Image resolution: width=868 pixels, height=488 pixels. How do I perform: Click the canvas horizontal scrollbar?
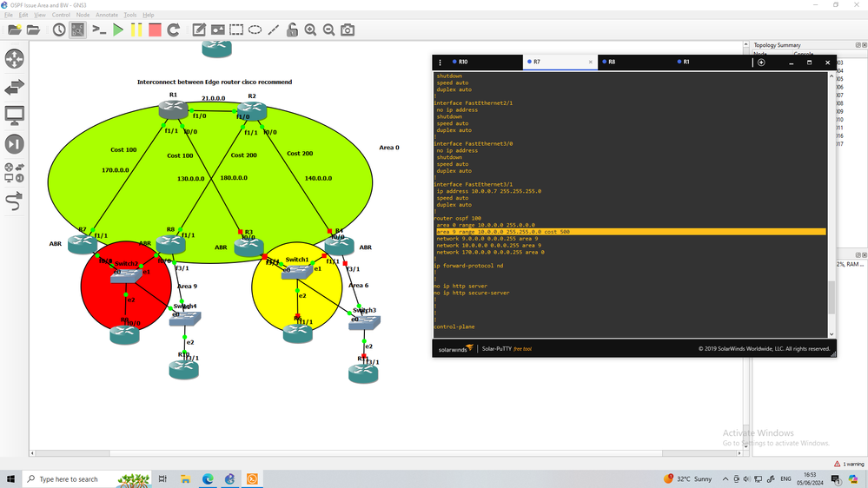385,453
